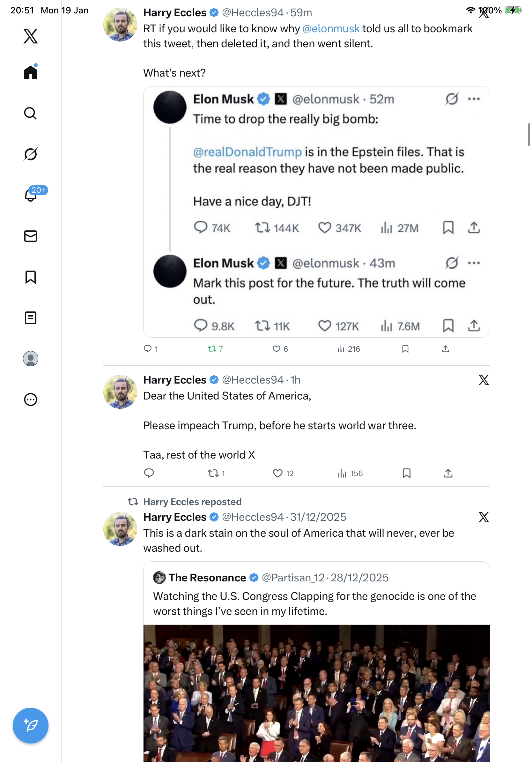
Task: Open profile avatar icon in sidebar
Action: click(31, 358)
